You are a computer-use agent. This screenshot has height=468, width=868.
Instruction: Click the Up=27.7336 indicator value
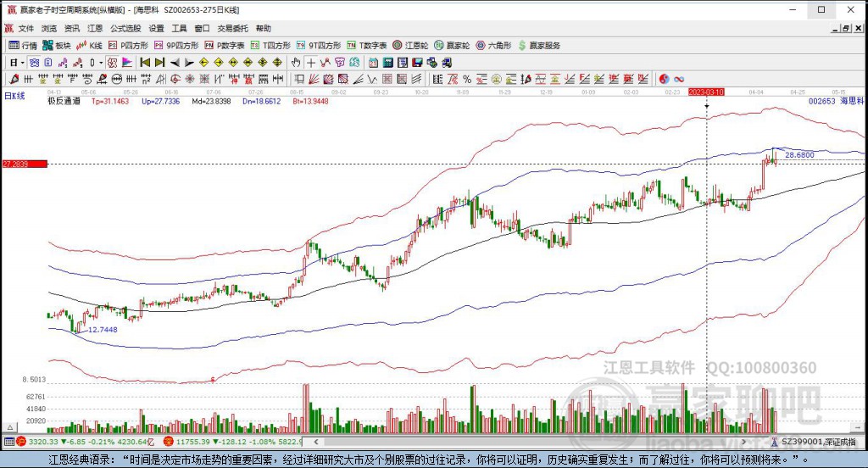point(160,102)
